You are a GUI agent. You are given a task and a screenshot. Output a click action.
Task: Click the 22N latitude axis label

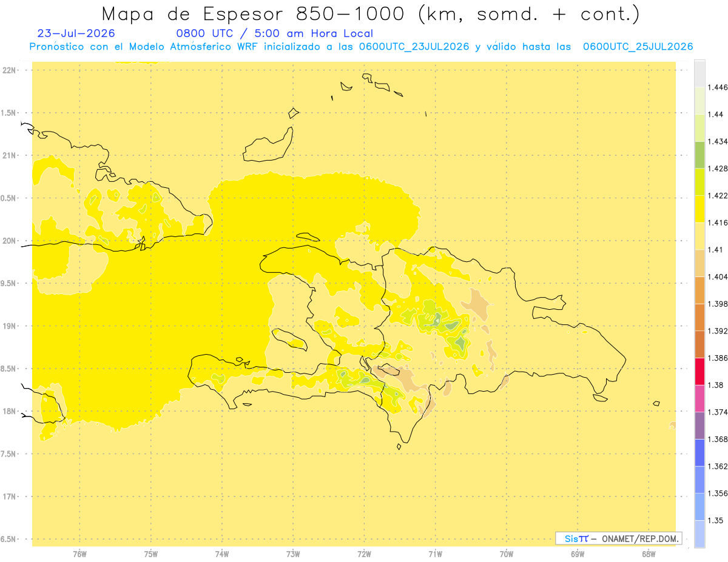pyautogui.click(x=9, y=70)
